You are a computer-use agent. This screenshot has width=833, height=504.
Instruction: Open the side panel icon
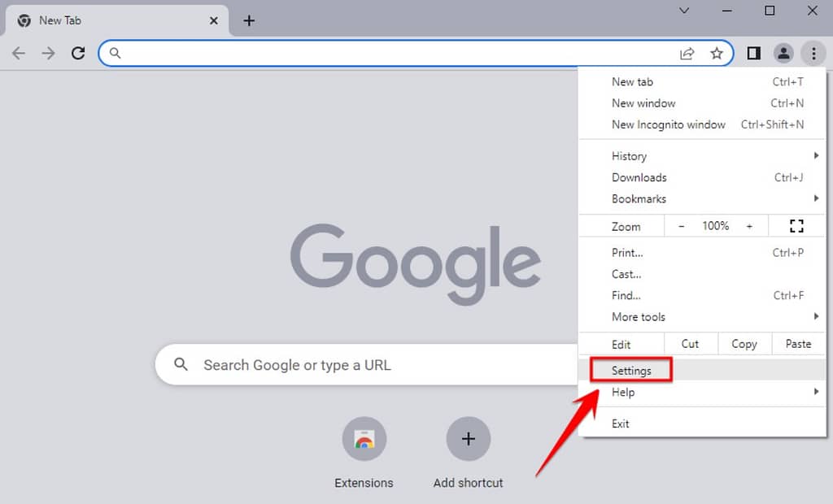(753, 53)
